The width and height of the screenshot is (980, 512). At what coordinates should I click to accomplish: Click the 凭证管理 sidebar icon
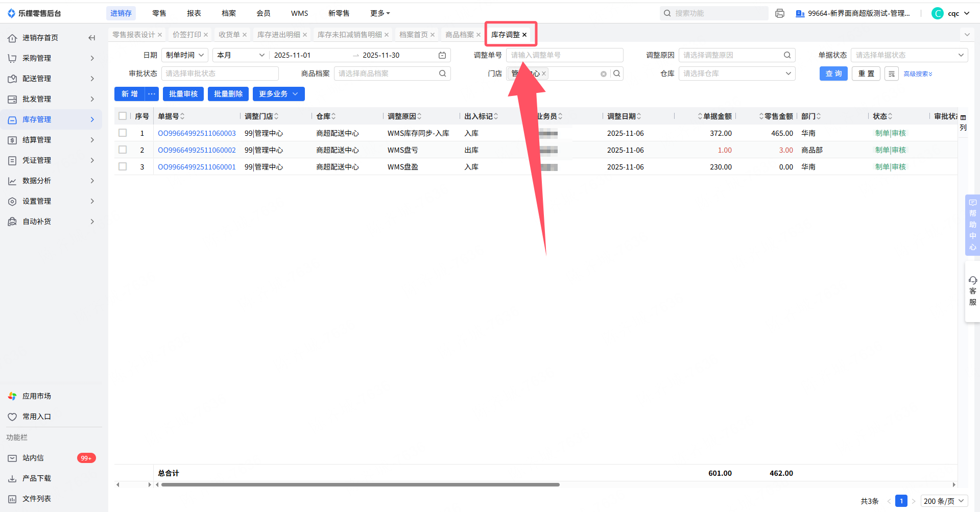[12, 160]
